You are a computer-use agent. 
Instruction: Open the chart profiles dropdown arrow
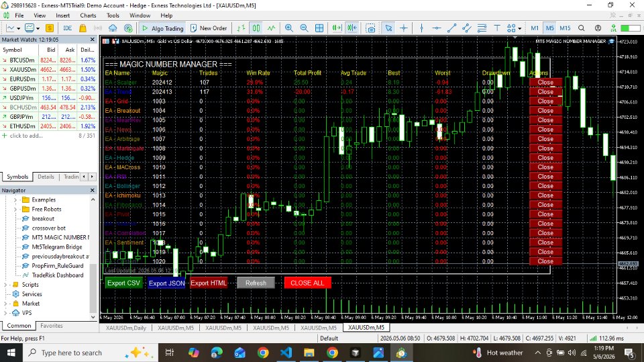(38, 28)
